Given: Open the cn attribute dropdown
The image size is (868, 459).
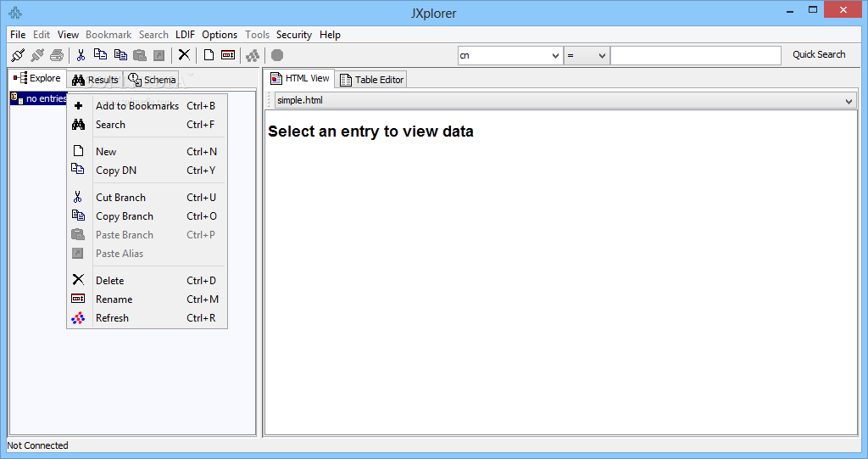Looking at the screenshot, I should 509,55.
